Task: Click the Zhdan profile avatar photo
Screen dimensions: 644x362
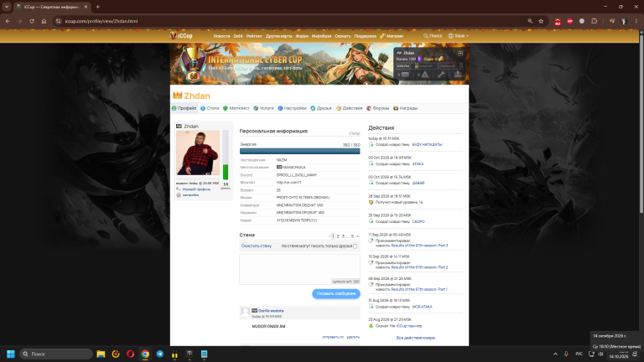Action: 198,153
